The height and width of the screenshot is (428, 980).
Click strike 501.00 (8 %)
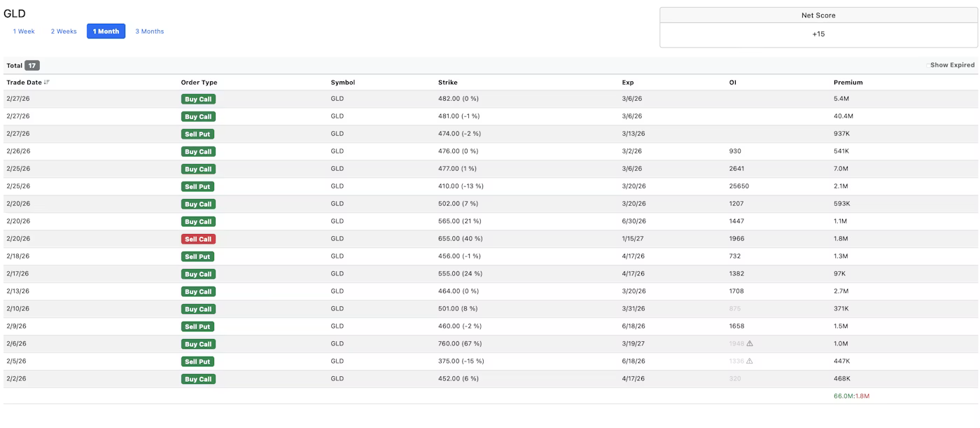[457, 309]
